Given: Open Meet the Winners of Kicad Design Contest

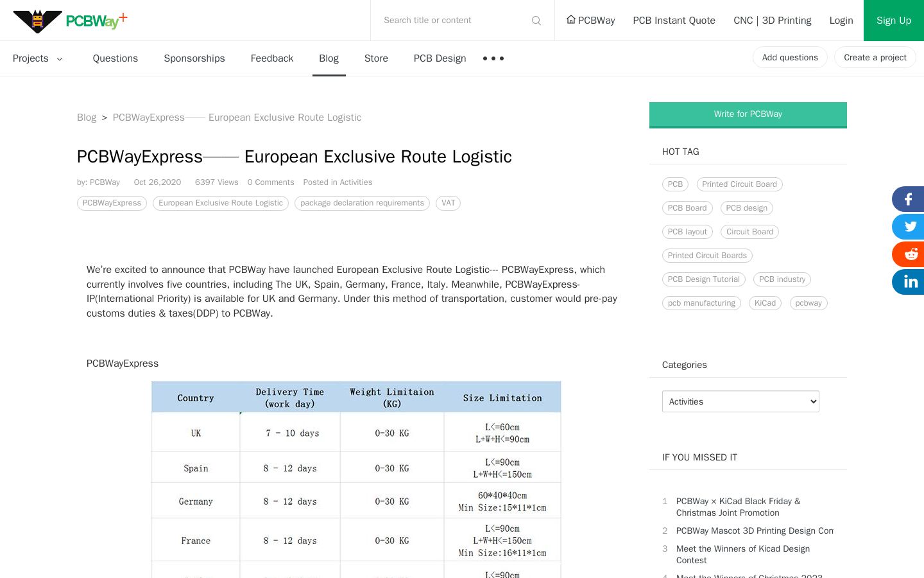Looking at the screenshot, I should pyautogui.click(x=743, y=554).
